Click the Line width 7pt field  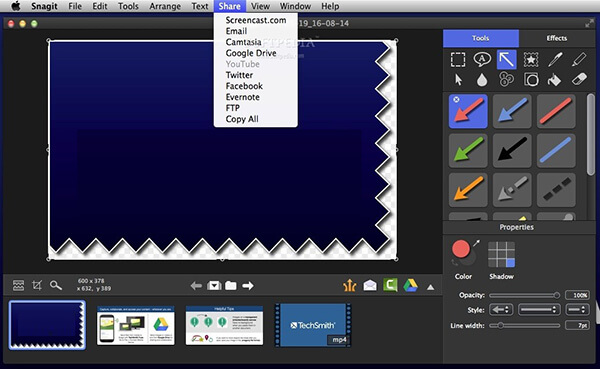577,325
